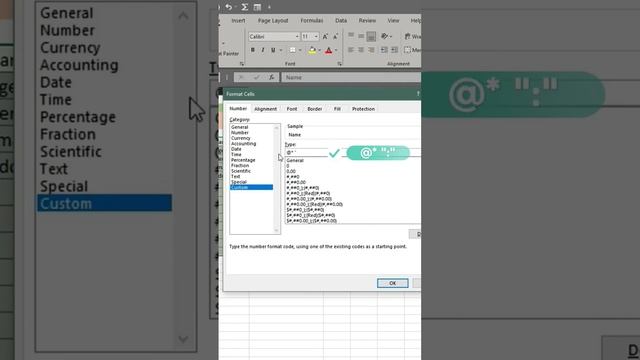Open the Borders dropdown arrow

point(300,50)
